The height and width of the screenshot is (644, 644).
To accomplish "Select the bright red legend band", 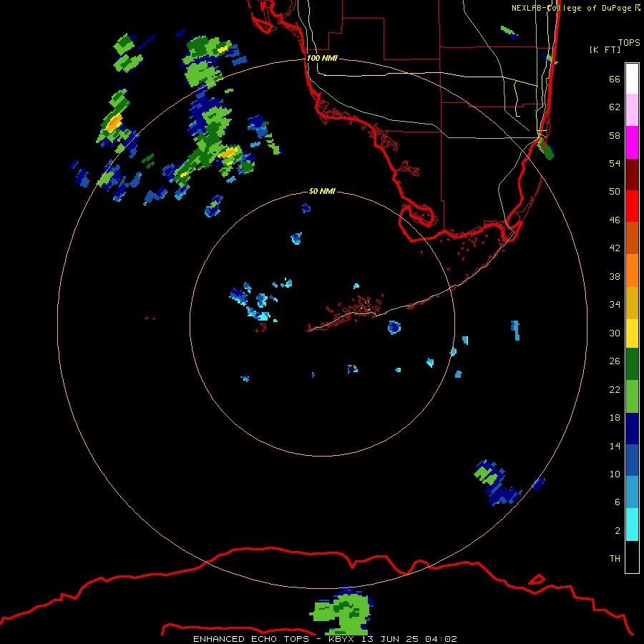I will pos(632,206).
